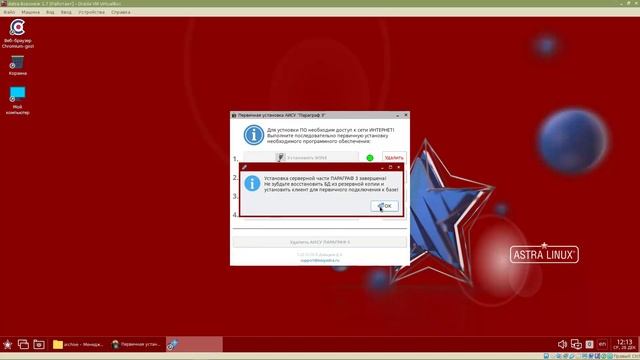This screenshot has height=360, width=640.
Task: Close the Первичная установка installer window
Action: pyautogui.click(x=406, y=115)
